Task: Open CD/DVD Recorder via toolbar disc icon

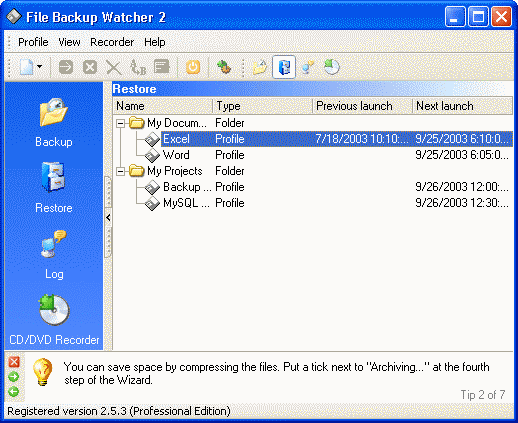Action: (332, 67)
